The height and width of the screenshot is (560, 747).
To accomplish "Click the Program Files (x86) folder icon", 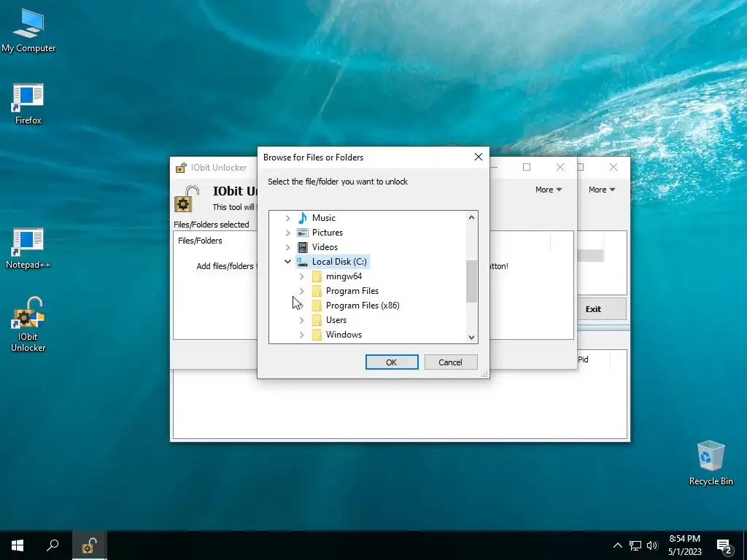I will pos(317,306).
